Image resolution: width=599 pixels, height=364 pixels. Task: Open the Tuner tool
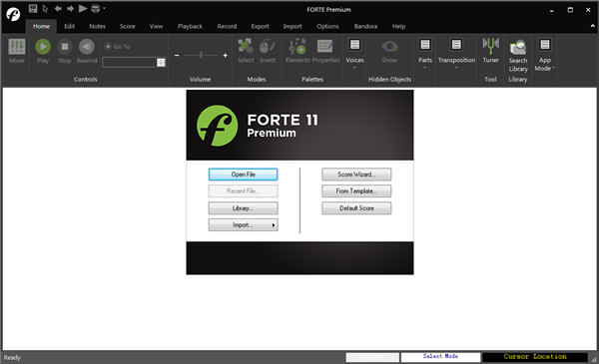490,51
